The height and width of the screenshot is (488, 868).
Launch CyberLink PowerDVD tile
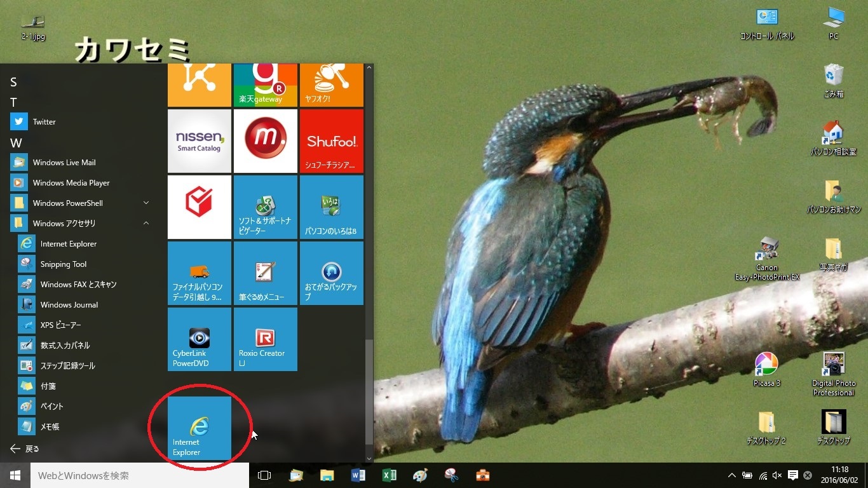click(x=200, y=339)
